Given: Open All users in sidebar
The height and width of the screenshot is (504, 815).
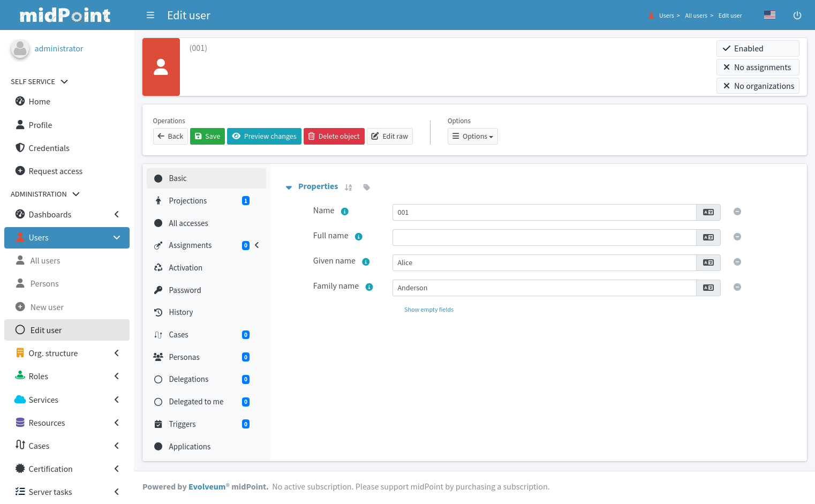Looking at the screenshot, I should point(45,261).
